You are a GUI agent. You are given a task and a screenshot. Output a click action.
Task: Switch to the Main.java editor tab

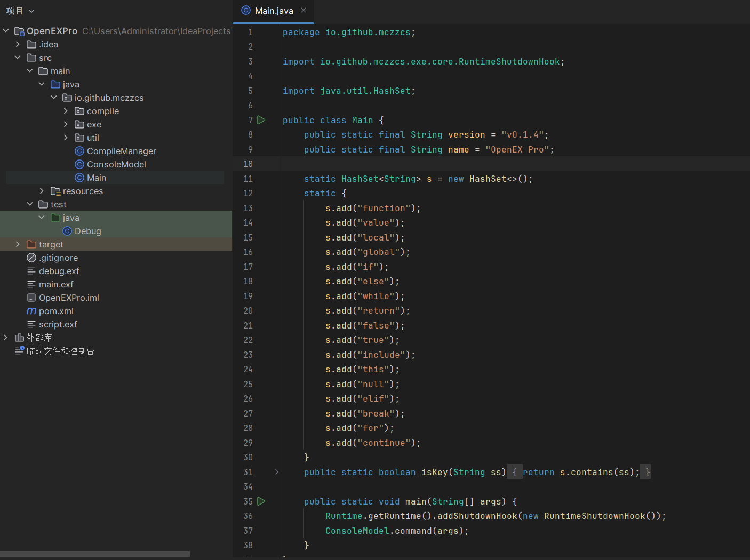(274, 11)
